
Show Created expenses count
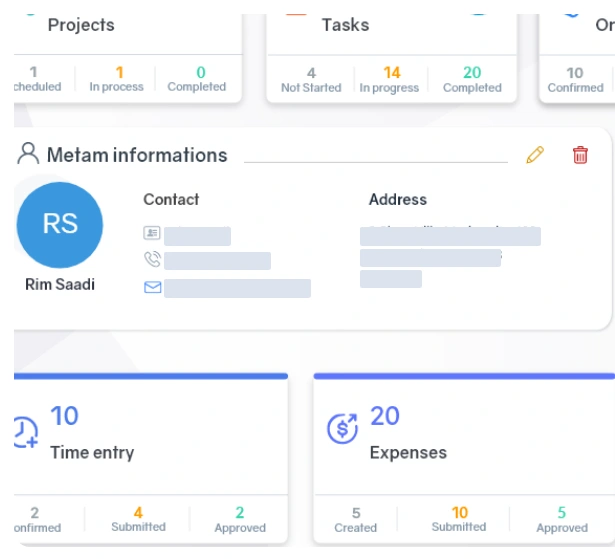tap(356, 519)
